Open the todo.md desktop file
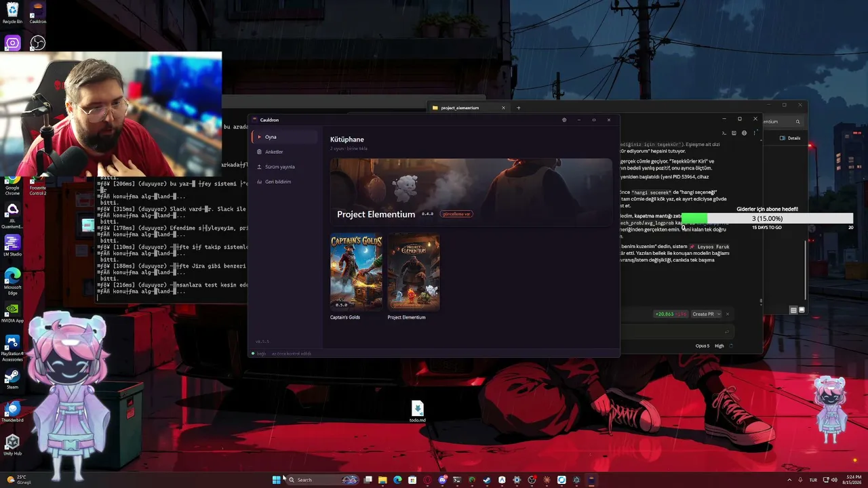 click(417, 411)
